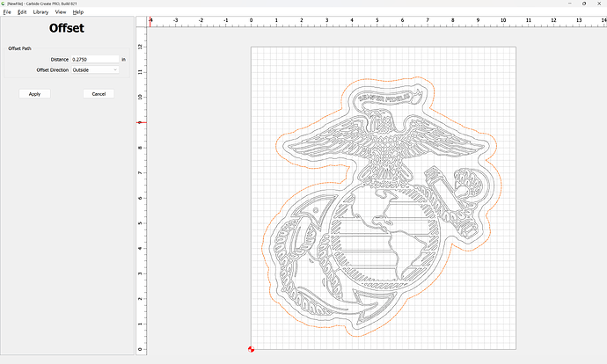Open the File menu

click(x=7, y=12)
